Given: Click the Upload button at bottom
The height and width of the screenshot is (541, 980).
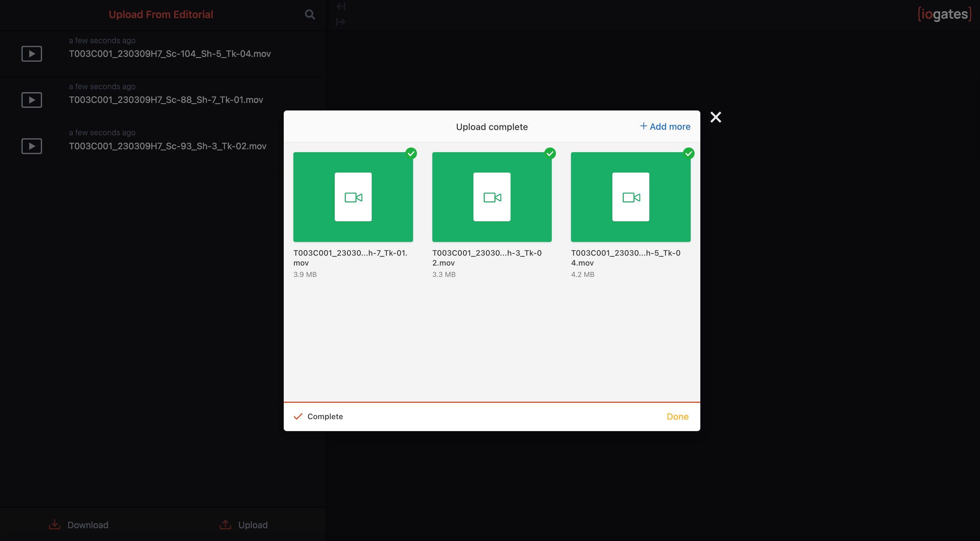Looking at the screenshot, I should pos(244,525).
